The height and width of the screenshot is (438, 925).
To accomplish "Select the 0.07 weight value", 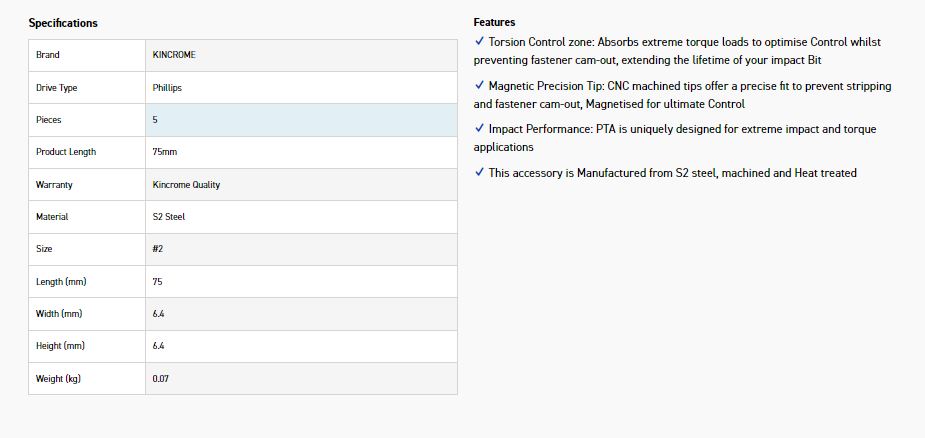I will coord(160,379).
